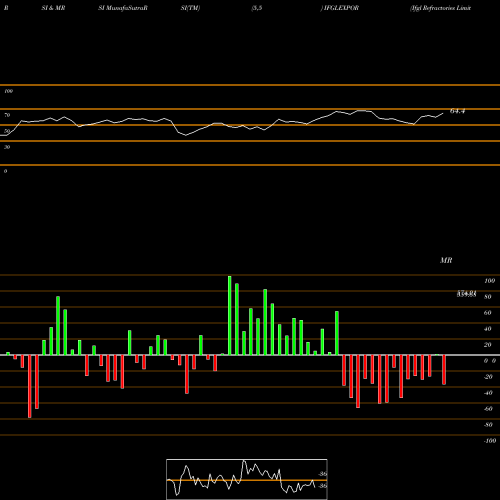500x500 pixels.
Task: Click the -40 label on MR axis
Action: coord(488,393)
